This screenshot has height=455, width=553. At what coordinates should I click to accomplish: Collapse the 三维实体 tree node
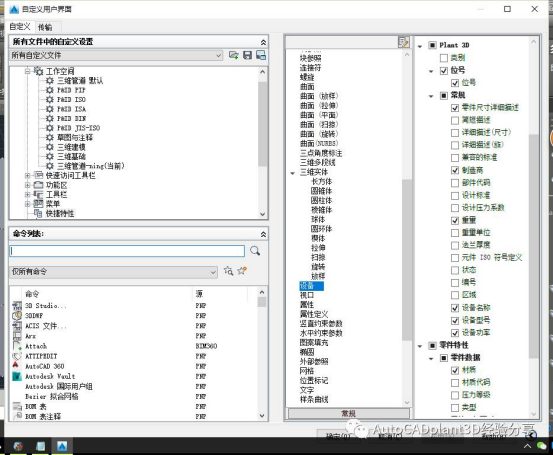point(292,173)
